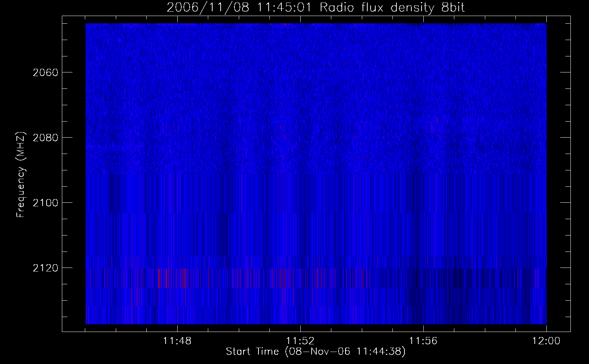
Task: Select the 2060 frequency axis label
Action: tap(45, 72)
